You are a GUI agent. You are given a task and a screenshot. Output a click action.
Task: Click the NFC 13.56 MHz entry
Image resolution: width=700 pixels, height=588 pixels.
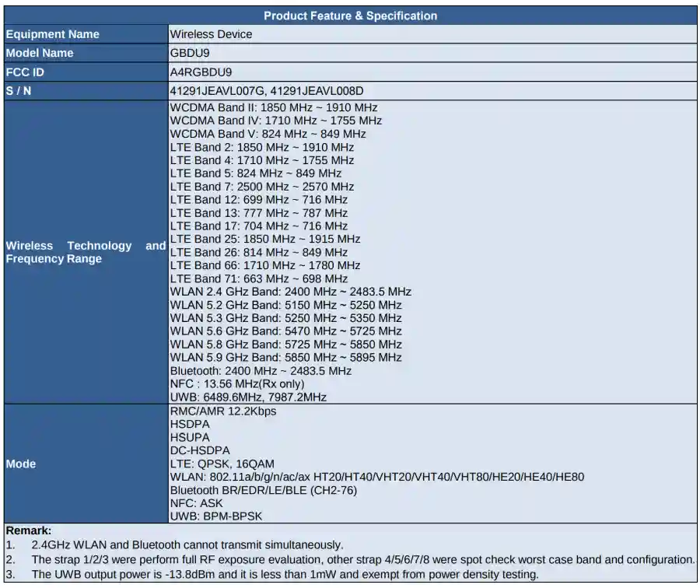tap(237, 383)
